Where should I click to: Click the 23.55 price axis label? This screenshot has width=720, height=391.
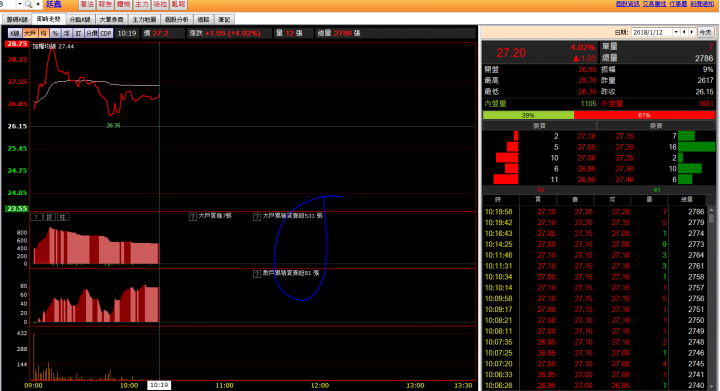[x=17, y=209]
